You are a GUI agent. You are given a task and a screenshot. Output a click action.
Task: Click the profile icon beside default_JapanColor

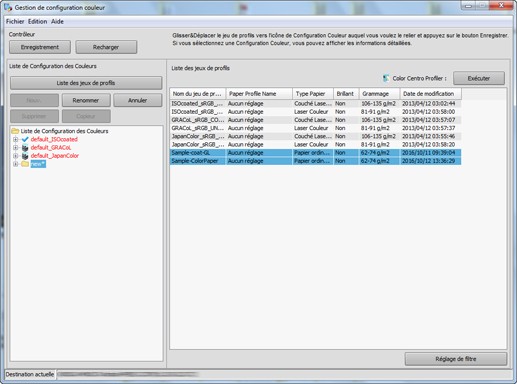coord(25,156)
